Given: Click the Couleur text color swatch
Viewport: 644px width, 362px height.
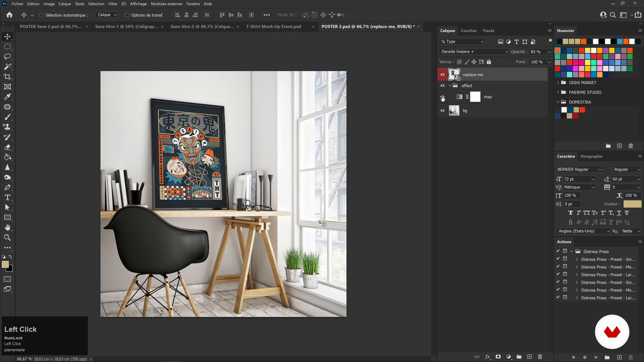Looking at the screenshot, I should [x=632, y=204].
